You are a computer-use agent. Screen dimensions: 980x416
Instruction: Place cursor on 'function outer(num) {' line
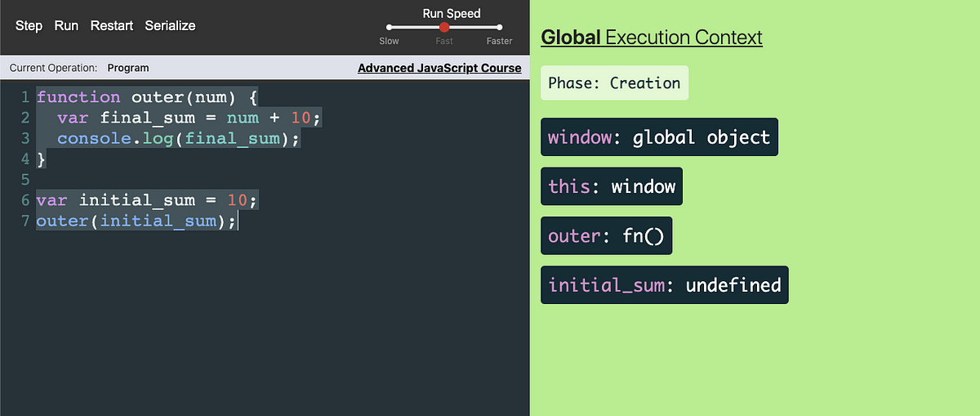click(x=147, y=97)
